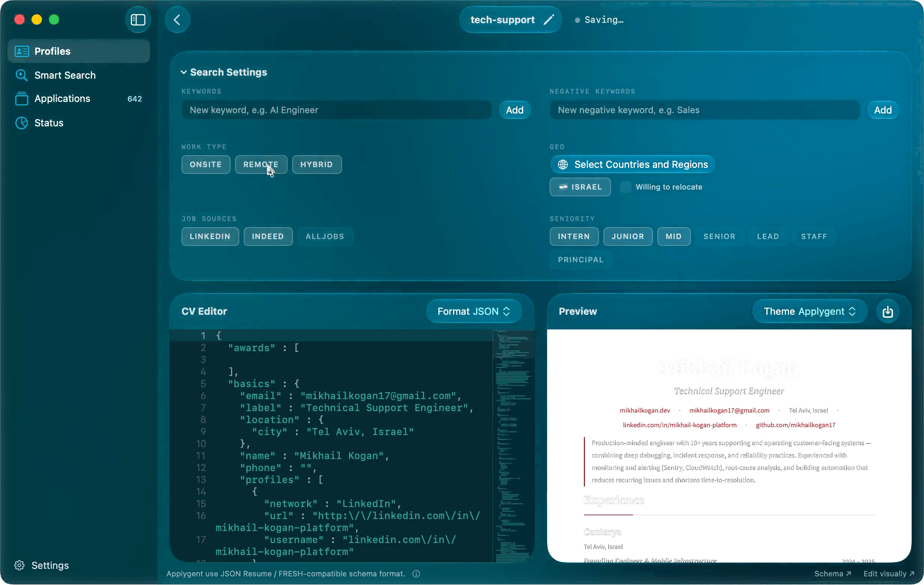Open Select Countries and Regions picker
The height and width of the screenshot is (585, 924).
click(632, 165)
